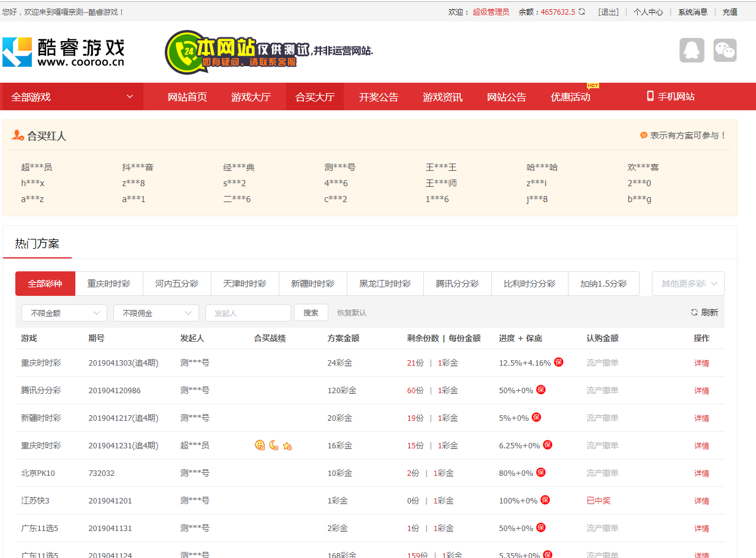Viewport: 756px width, 558px height.
Task: Click the 保 badge on 北京PK10 row
Action: [541, 472]
